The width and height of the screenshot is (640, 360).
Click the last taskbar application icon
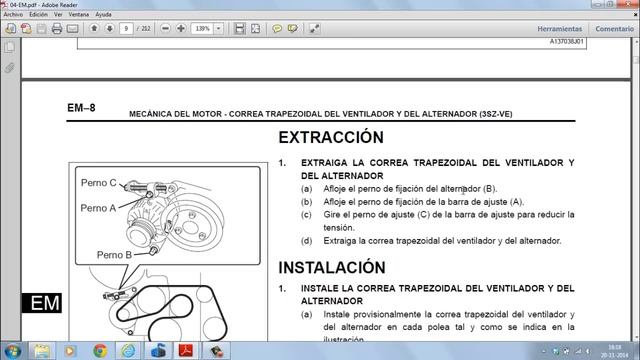click(216, 351)
